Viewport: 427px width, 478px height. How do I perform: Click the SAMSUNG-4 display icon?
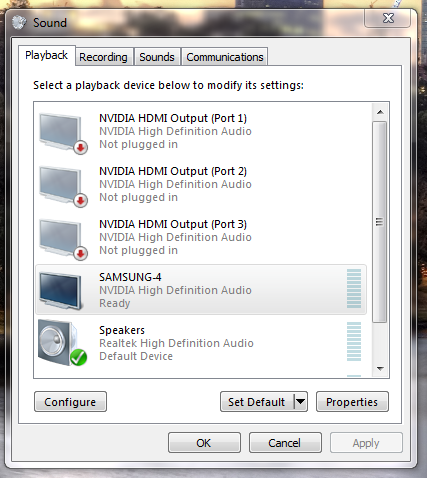(x=60, y=291)
